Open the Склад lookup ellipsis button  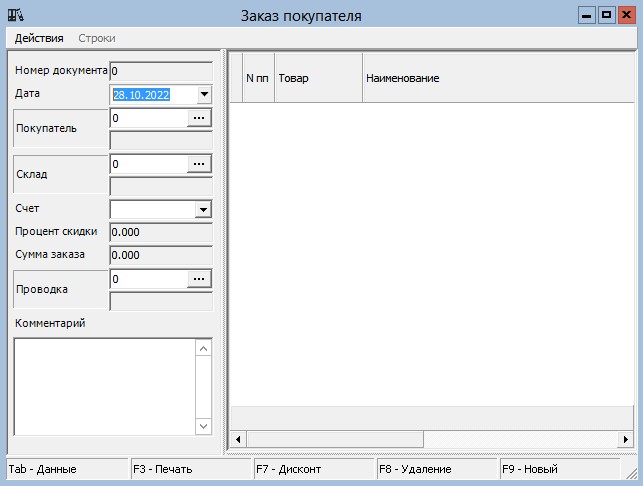[x=199, y=164]
